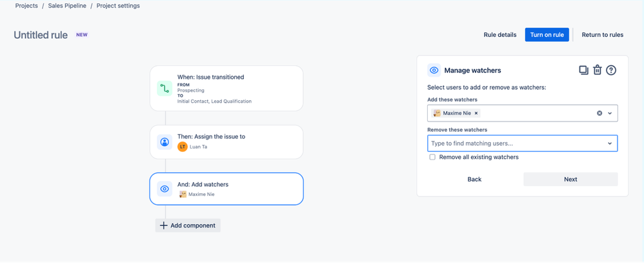This screenshot has height=263, width=644.
Task: Enable Remove all existing watchers checkbox
Action: pyautogui.click(x=432, y=157)
